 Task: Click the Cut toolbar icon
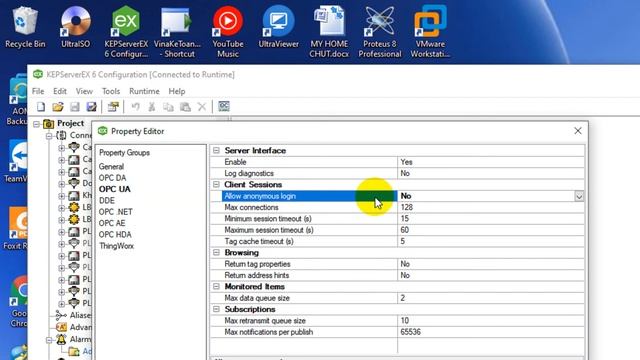[151, 107]
